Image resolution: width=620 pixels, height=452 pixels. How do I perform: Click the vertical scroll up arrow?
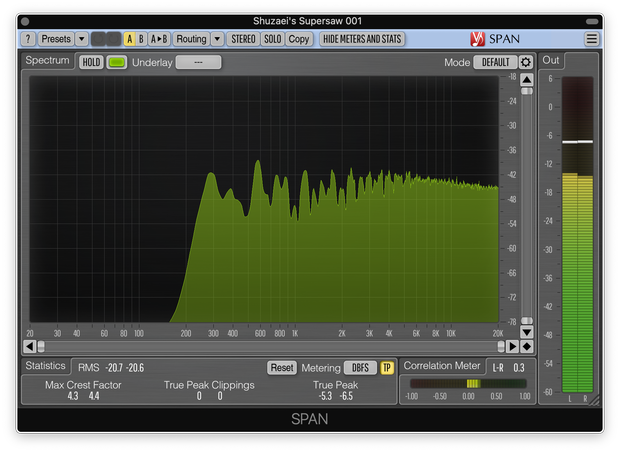click(x=526, y=79)
